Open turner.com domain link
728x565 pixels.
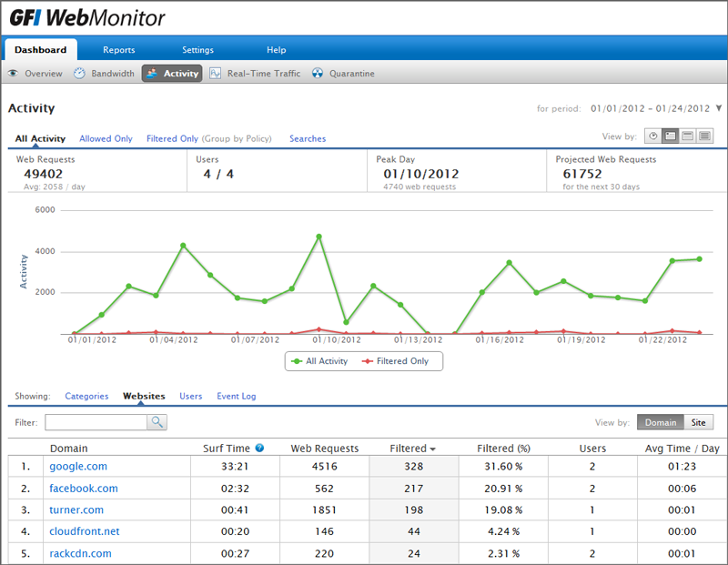pyautogui.click(x=76, y=510)
